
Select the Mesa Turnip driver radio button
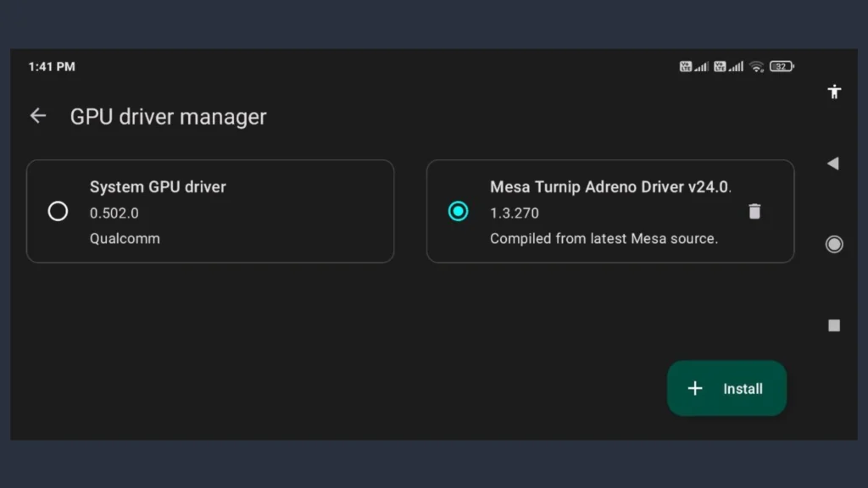(x=458, y=211)
